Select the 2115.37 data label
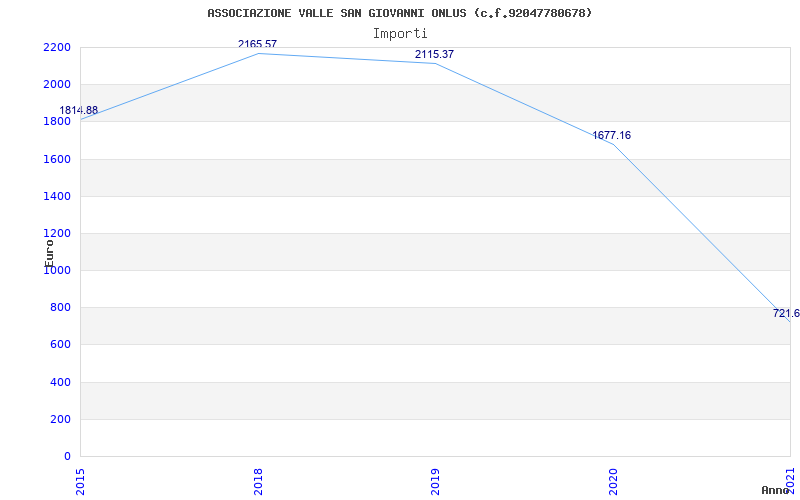This screenshot has height=500, width=800. (434, 55)
